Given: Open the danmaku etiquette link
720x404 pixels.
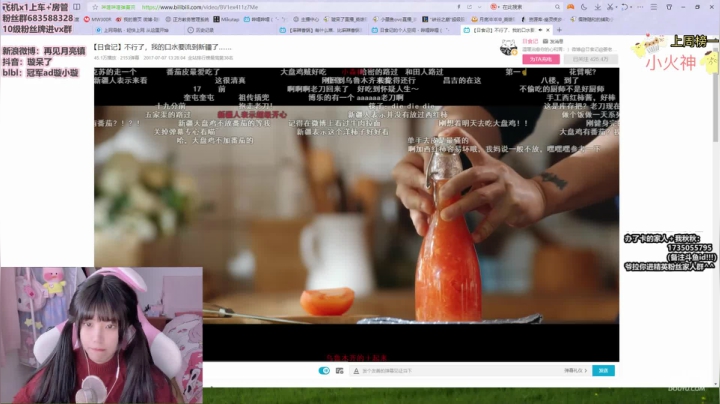Looking at the screenshot, I should [x=575, y=370].
